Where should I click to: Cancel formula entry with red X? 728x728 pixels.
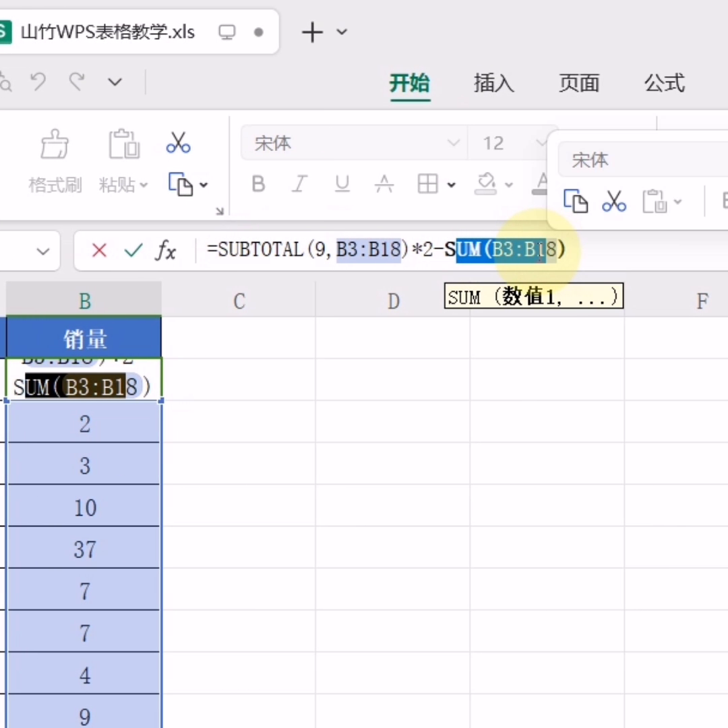coord(99,250)
